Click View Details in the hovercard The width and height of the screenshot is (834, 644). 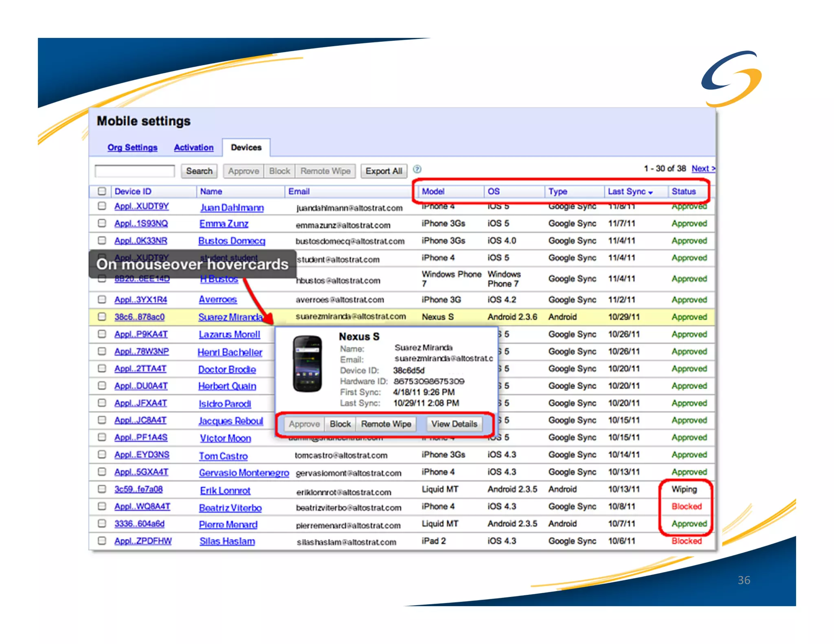click(x=454, y=424)
